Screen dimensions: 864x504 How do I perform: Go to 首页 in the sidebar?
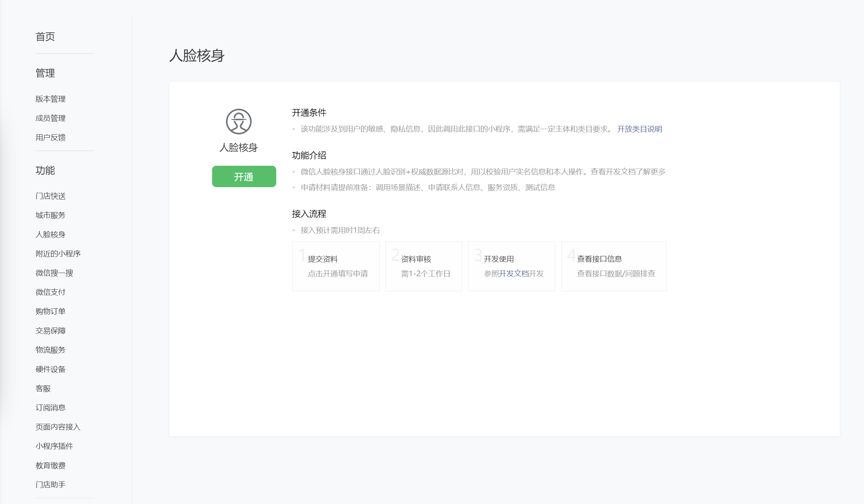(x=45, y=37)
